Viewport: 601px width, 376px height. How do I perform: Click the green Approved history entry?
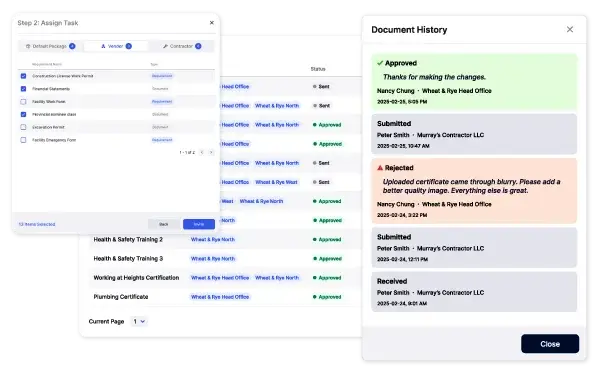(x=474, y=82)
